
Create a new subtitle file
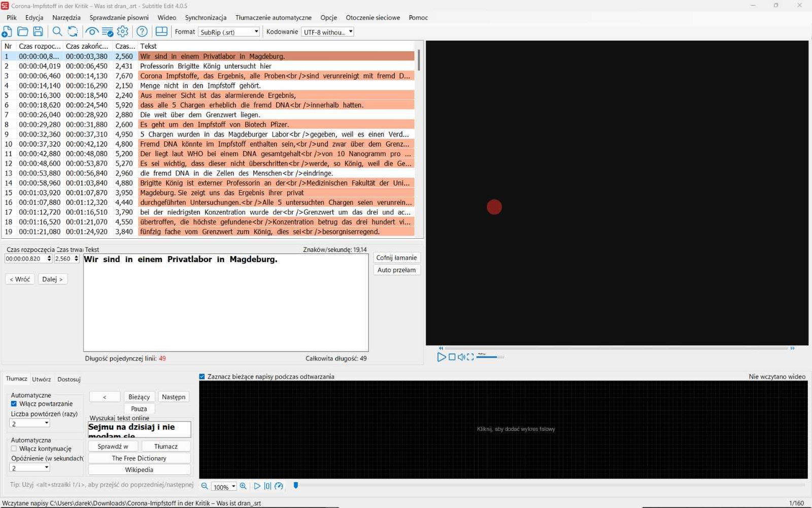coord(7,31)
